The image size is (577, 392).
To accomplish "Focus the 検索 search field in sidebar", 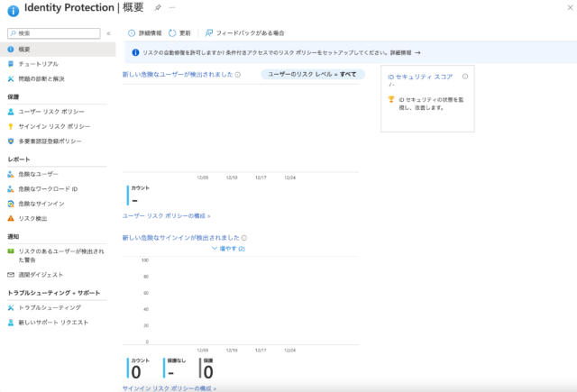I will pyautogui.click(x=54, y=33).
